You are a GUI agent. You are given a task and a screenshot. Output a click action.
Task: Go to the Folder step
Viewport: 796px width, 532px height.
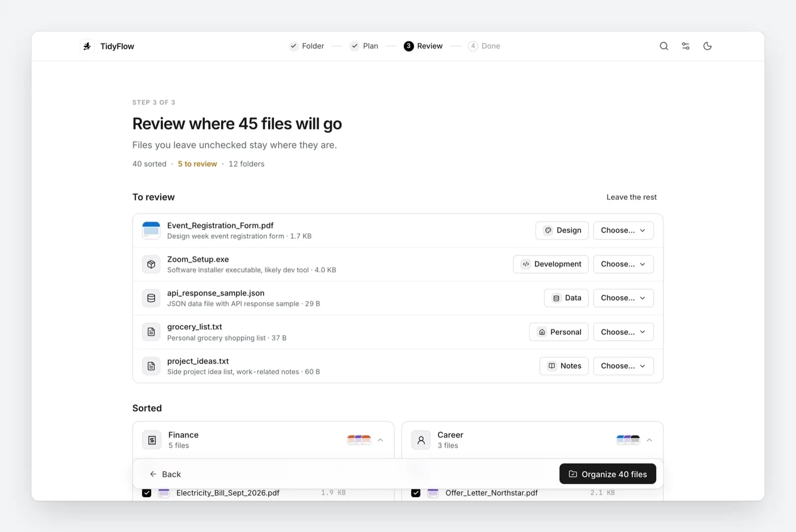coord(306,46)
